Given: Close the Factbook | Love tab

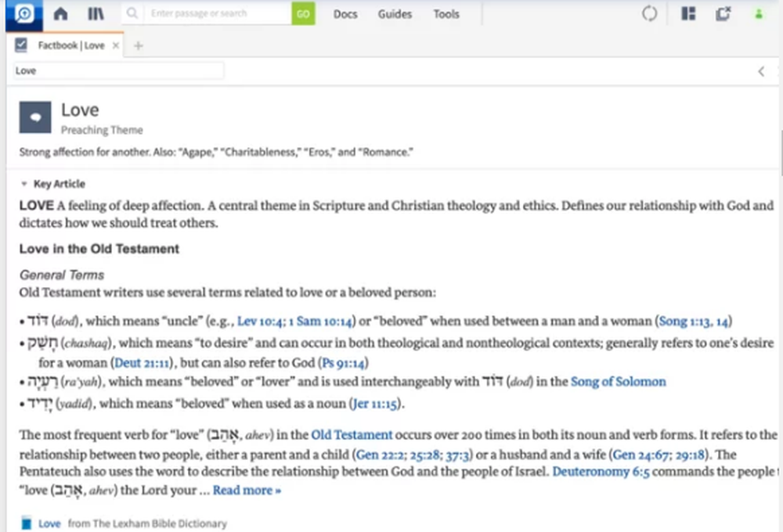Looking at the screenshot, I should click(116, 45).
